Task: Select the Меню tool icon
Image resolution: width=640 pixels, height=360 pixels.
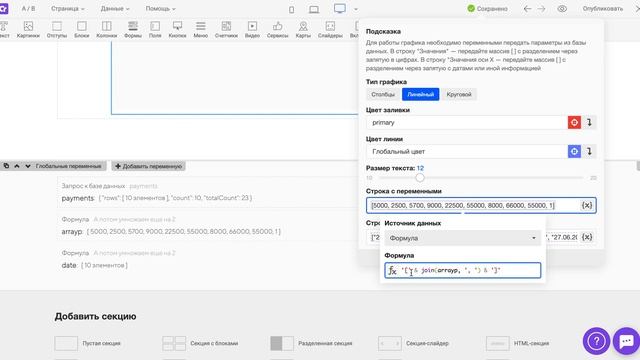Action: (200, 29)
